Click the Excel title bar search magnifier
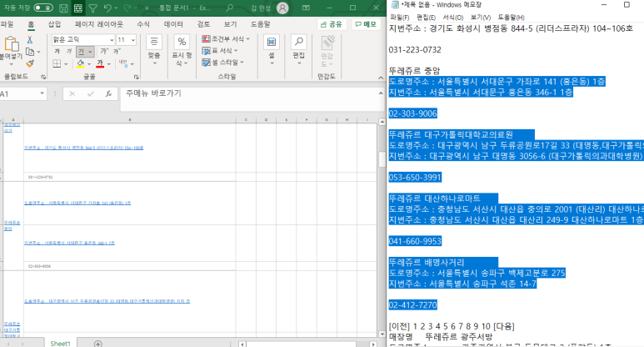The width and height of the screenshot is (644, 347). [x=230, y=8]
